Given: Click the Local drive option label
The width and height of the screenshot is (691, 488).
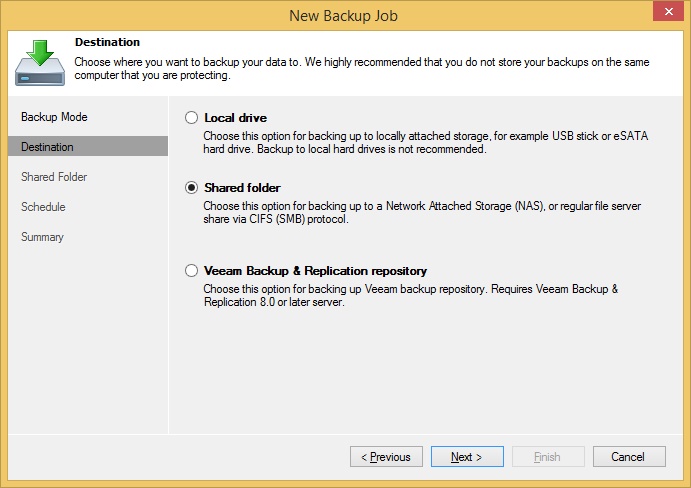Looking at the screenshot, I should [235, 118].
